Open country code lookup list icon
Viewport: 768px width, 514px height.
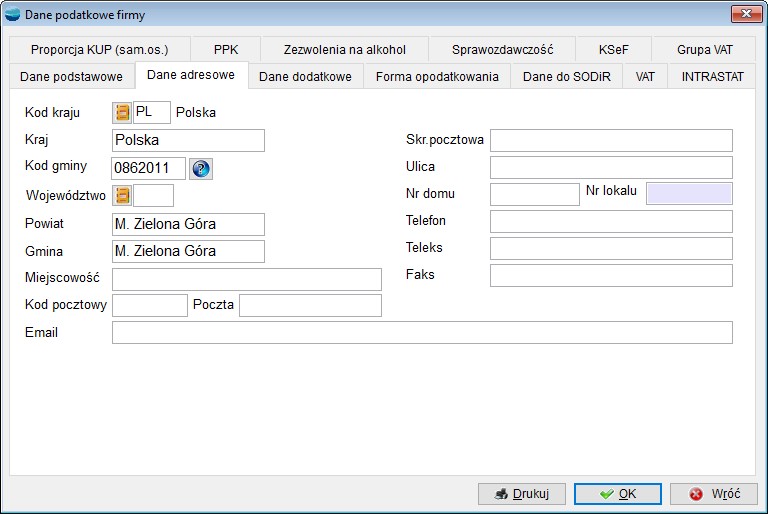[123, 113]
